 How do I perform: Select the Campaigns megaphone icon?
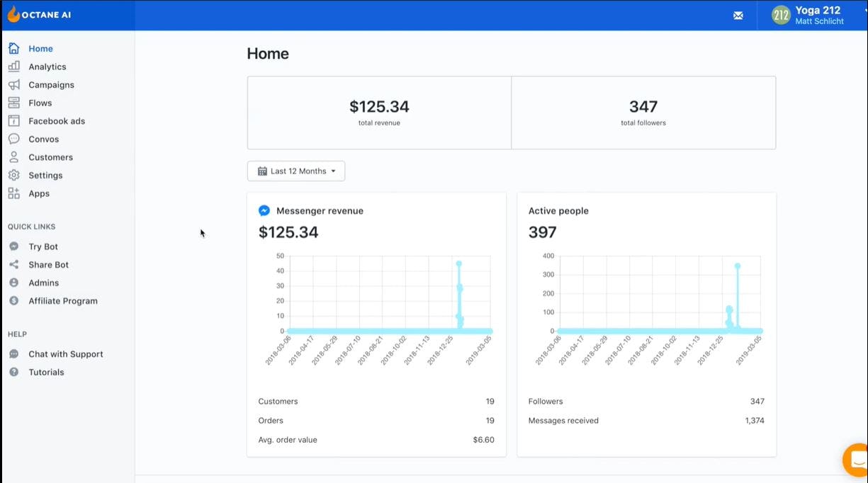(16, 84)
